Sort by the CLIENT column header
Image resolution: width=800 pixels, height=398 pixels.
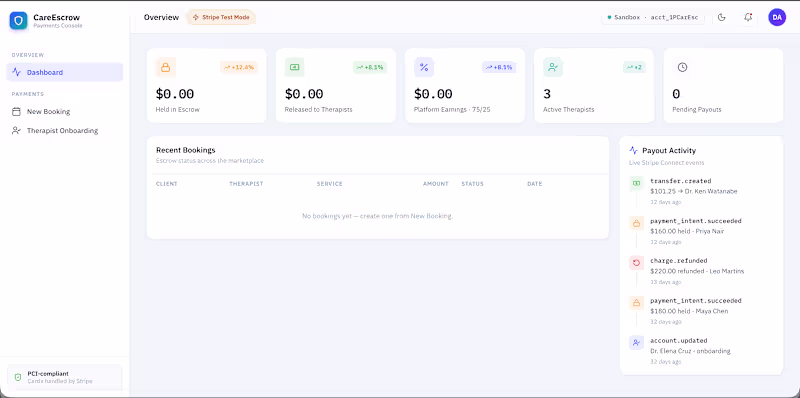(x=167, y=184)
